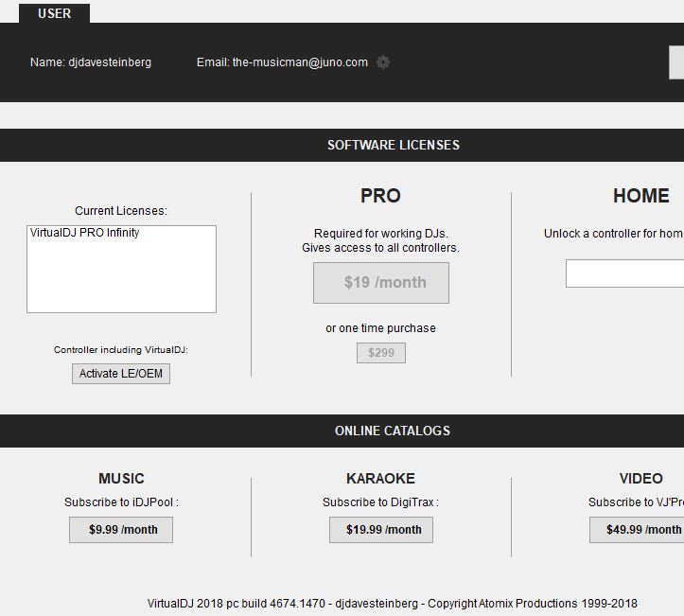Click the $49.99 /month video subscription button
This screenshot has width=684, height=616.
tap(637, 530)
